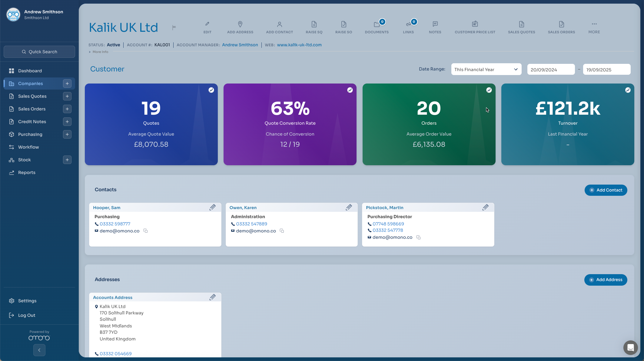This screenshot has height=361, width=644.
Task: Open the chat support bubble
Action: (630, 347)
